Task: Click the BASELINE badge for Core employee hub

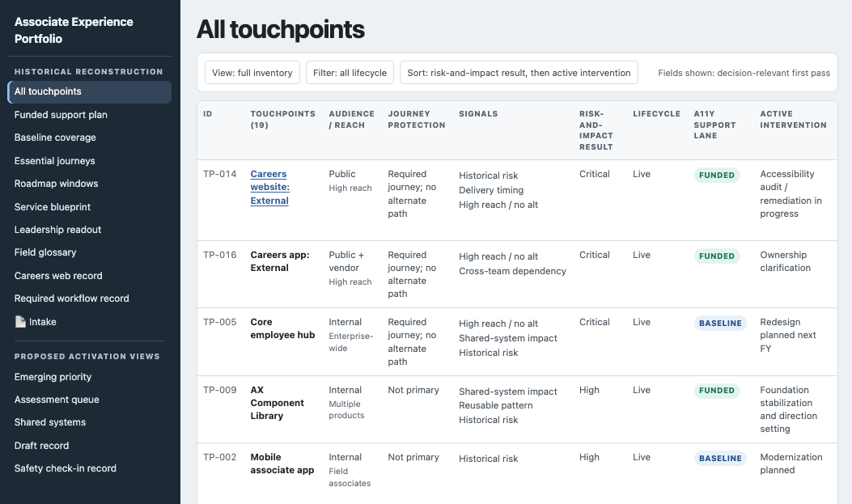Action: tap(720, 323)
